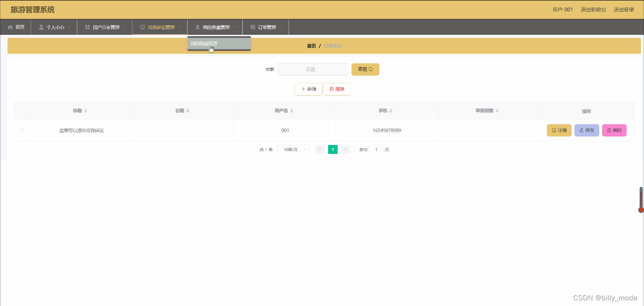
Task: Click the phone number 16549878989
Action: click(387, 130)
